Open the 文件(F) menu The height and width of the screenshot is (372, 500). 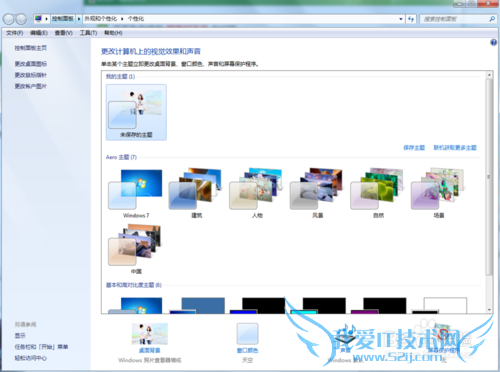pos(15,33)
